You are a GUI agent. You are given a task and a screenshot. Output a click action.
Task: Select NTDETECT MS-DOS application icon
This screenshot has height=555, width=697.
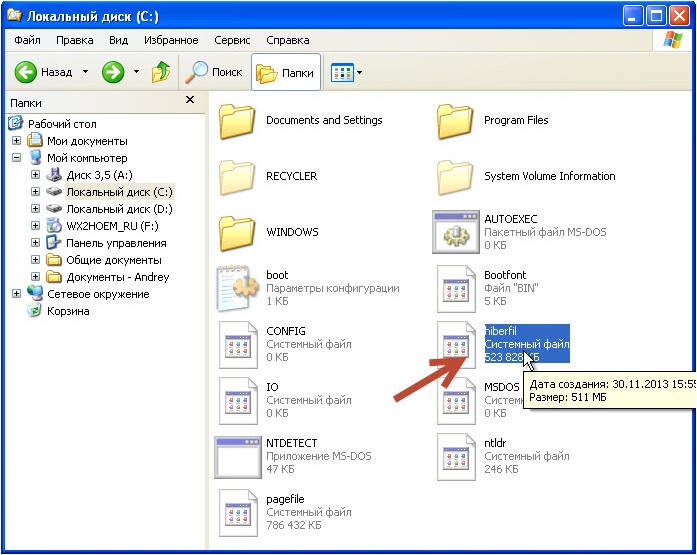click(238, 457)
